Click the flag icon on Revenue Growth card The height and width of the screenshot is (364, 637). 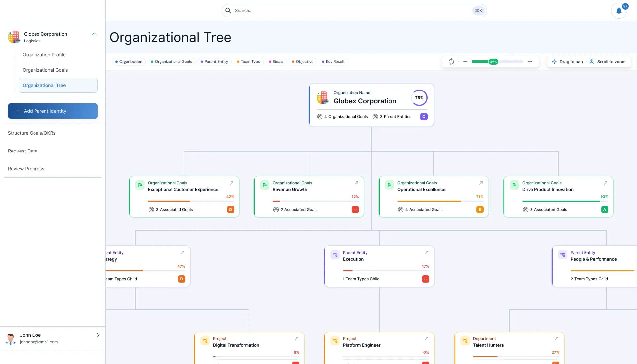coord(265,185)
